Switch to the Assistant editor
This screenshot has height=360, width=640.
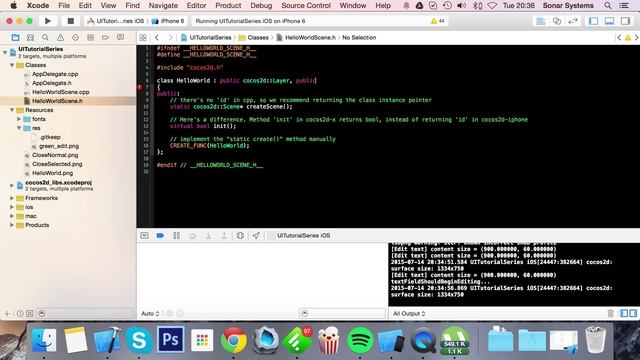pos(557,21)
